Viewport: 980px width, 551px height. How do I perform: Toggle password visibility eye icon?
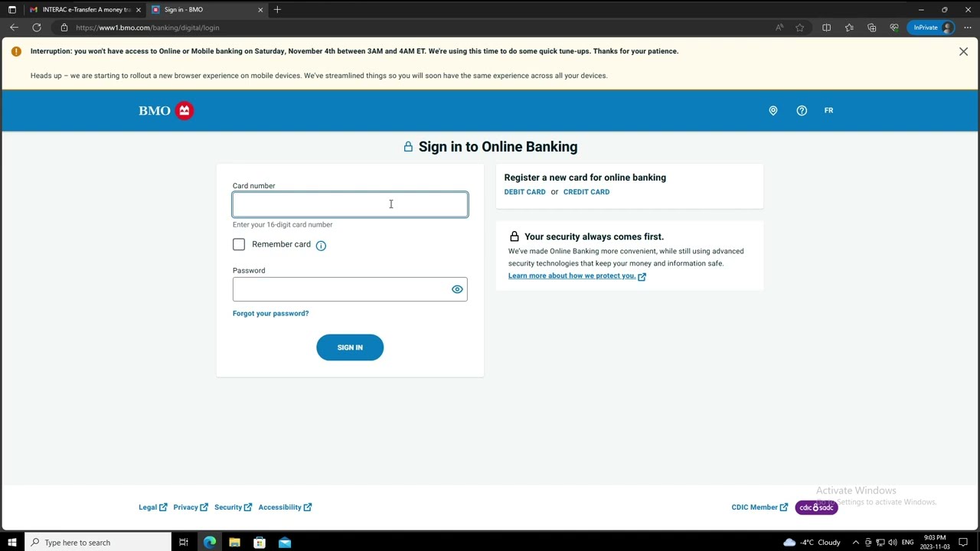pyautogui.click(x=457, y=289)
